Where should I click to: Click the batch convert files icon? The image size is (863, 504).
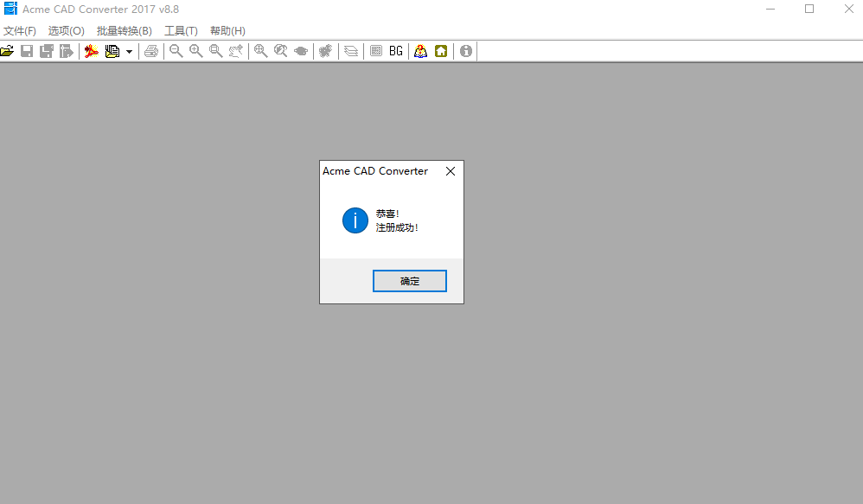[112, 51]
